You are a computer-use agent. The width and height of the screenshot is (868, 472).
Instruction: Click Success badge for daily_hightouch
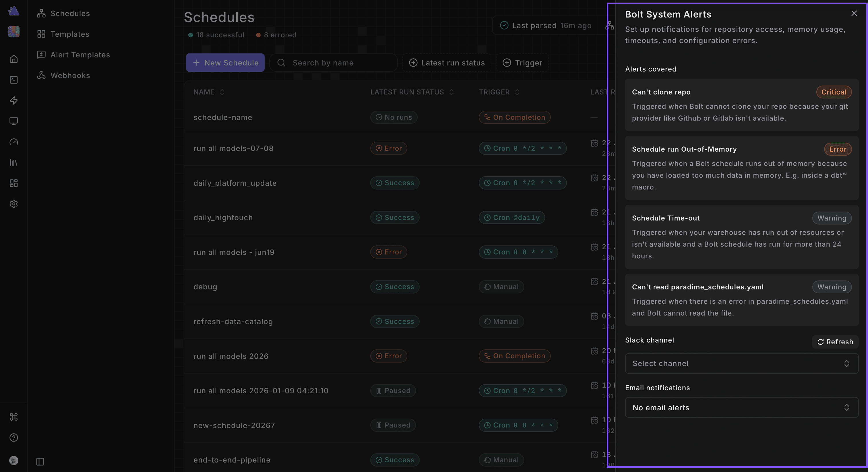click(395, 217)
